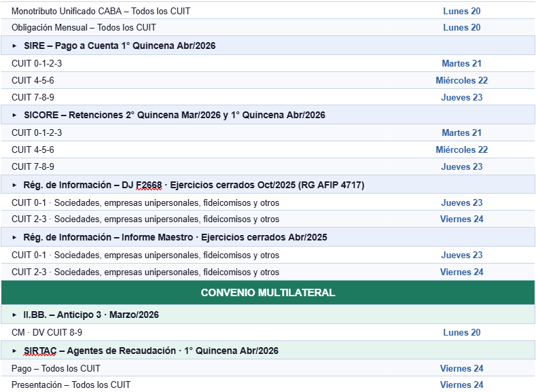Toggle the DJ F2668 section disclosure triangle
This screenshot has width=536, height=392.
[15, 185]
